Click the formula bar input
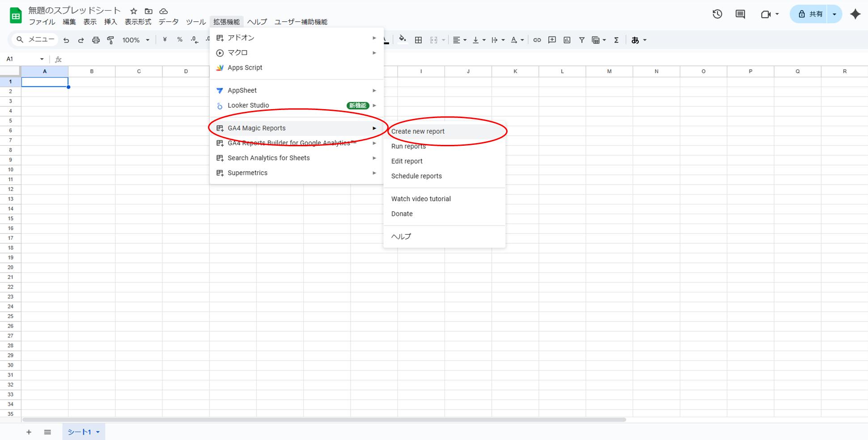Image resolution: width=868 pixels, height=440 pixels. [465, 59]
